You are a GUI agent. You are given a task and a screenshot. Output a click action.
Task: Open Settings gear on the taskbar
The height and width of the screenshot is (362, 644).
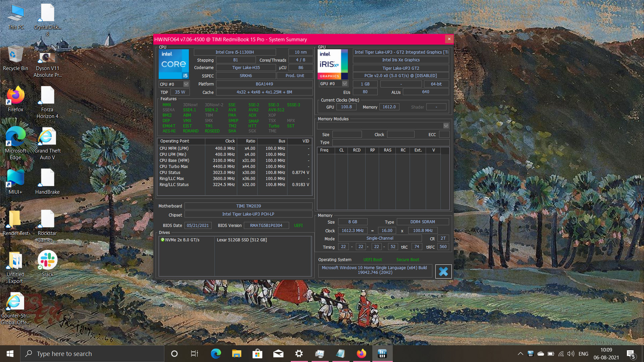[299, 354]
